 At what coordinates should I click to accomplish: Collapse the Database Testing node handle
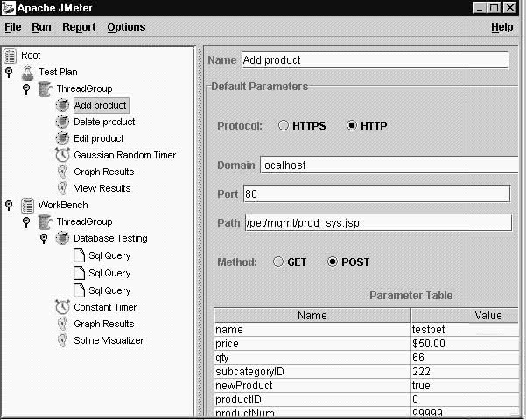tap(44, 239)
